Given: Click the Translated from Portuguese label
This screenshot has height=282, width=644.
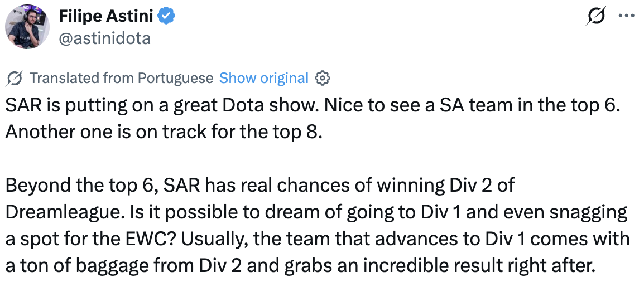Looking at the screenshot, I should point(121,78).
